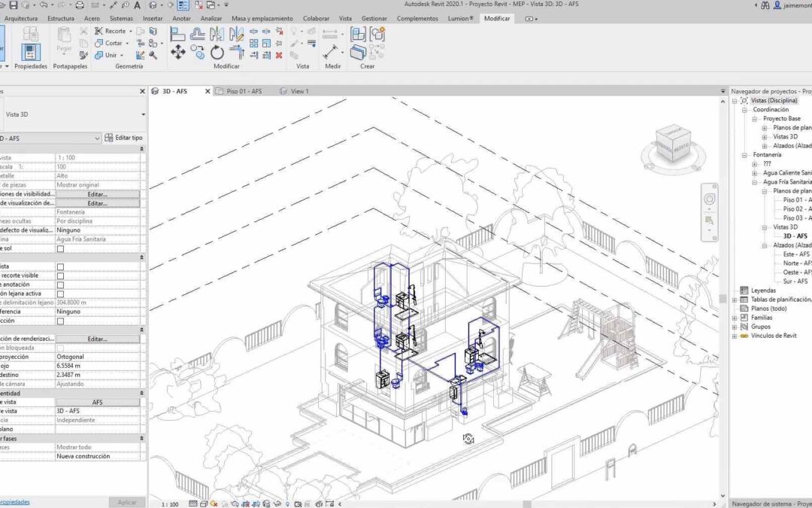Select Mirror by picking axis tool
Viewport: 812px width, 508px height.
(x=217, y=34)
